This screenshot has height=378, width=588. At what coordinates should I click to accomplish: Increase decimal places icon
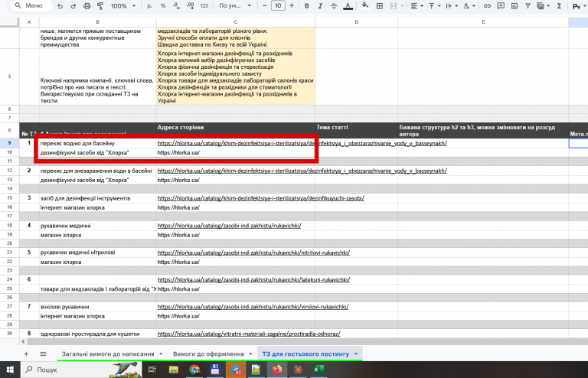pyautogui.click(x=190, y=6)
